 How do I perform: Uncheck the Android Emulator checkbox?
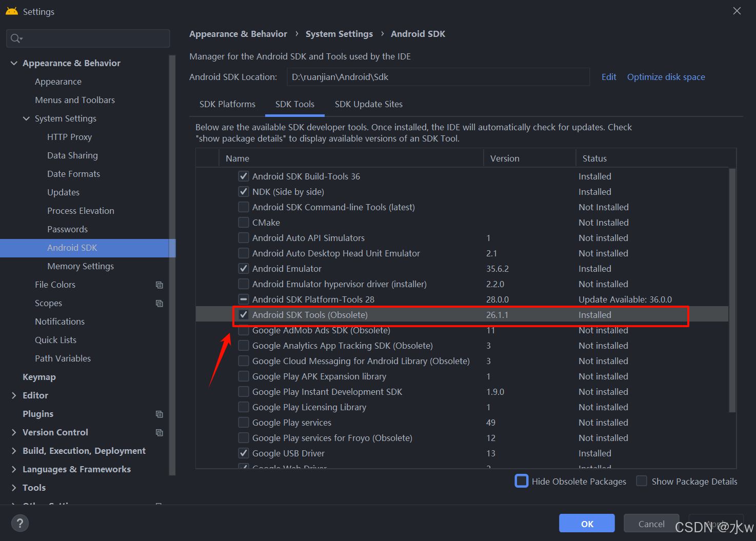[244, 269]
